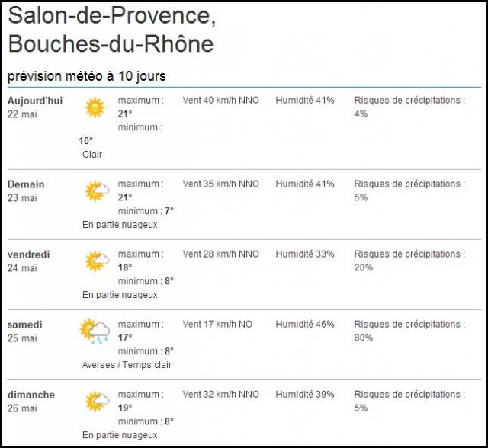
Task: Click the Humidité 33% value for vendredi
Action: tap(305, 254)
